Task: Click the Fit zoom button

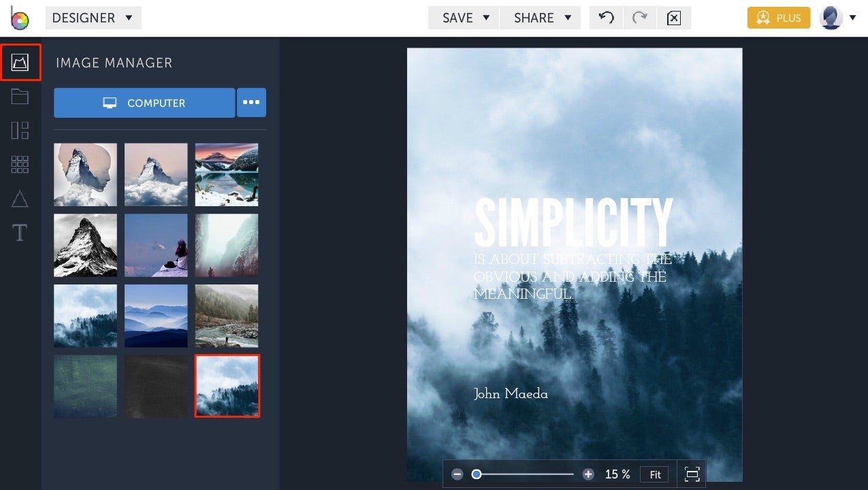Action: [x=655, y=474]
